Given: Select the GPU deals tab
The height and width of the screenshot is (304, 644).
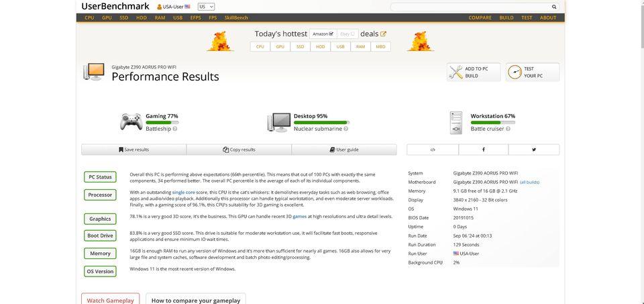Looking at the screenshot, I should point(280,47).
